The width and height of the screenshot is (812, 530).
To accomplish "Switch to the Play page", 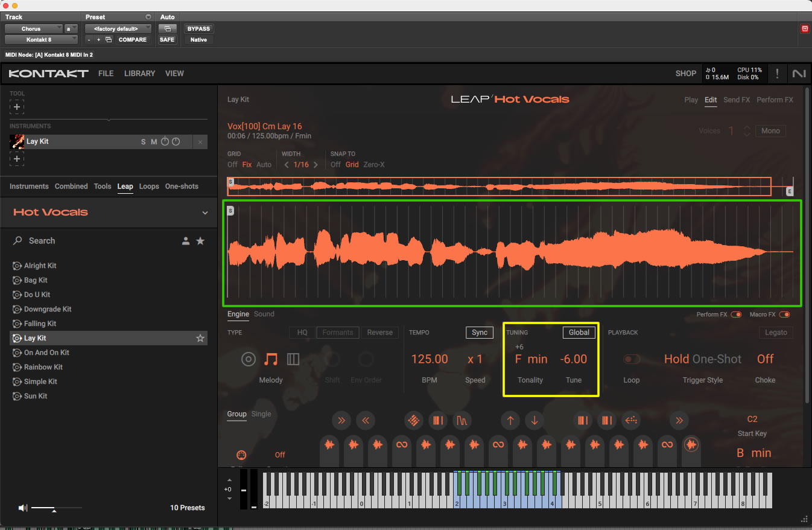I will [691, 100].
